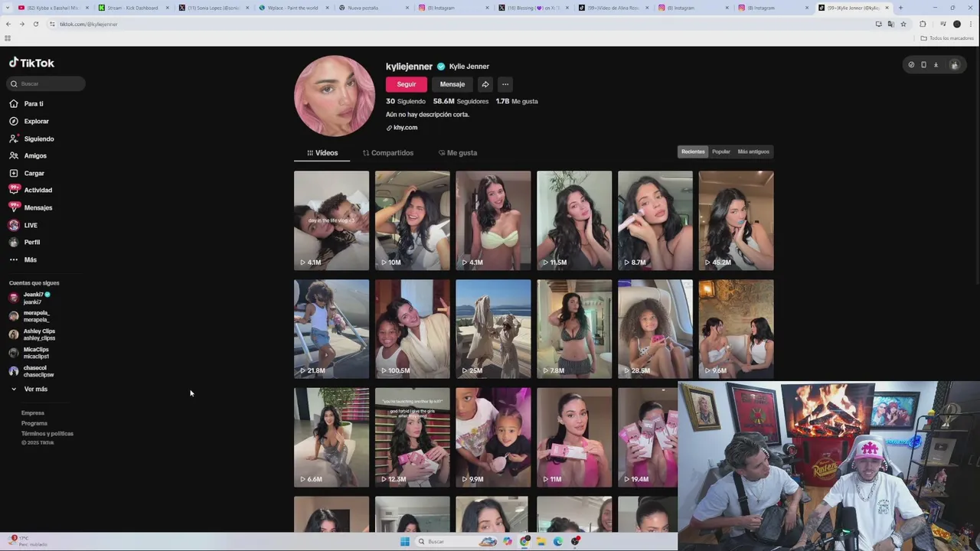Go back with the browser back arrow
The image size is (980, 551).
pos(8,24)
